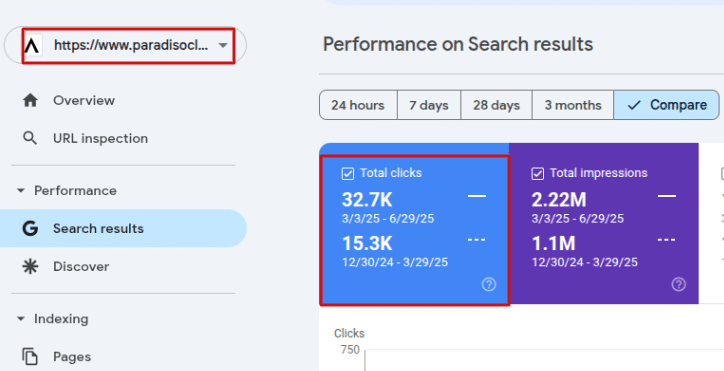724x371 pixels.
Task: Open the property selector dropdown arrow
Action: tap(223, 45)
